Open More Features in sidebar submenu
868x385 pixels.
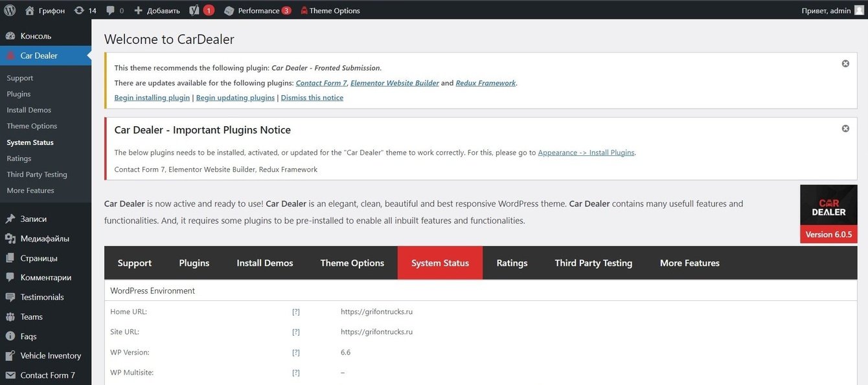[x=30, y=191]
